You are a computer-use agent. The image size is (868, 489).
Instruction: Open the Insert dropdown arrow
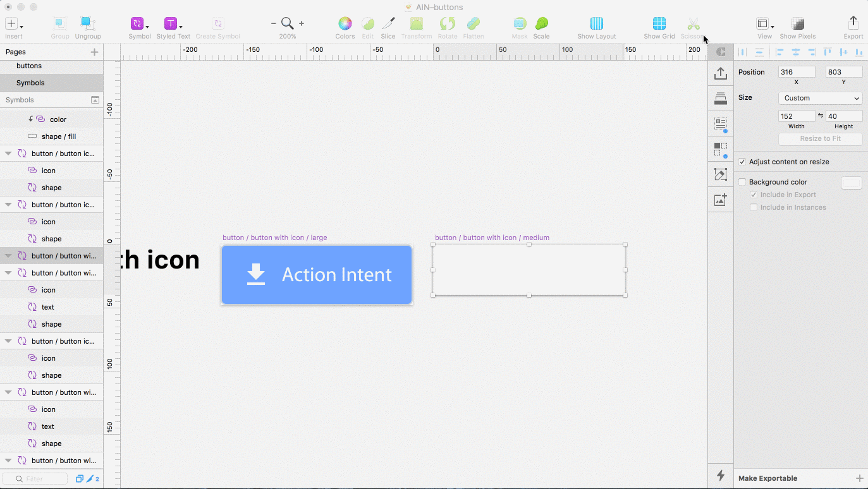click(21, 27)
